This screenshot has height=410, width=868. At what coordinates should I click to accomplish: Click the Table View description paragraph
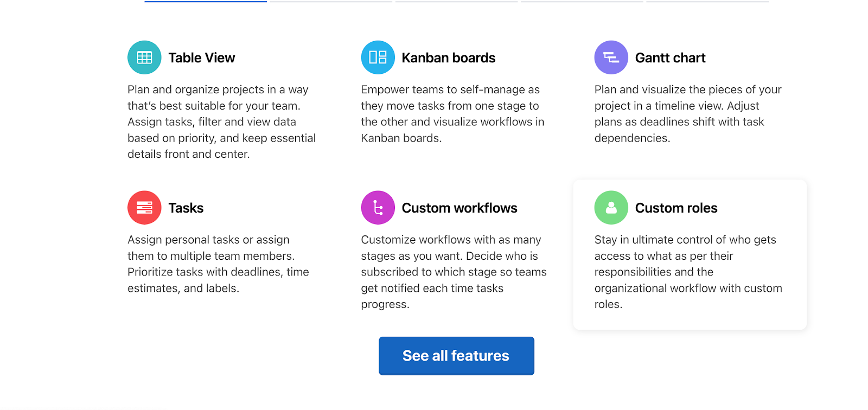[221, 122]
